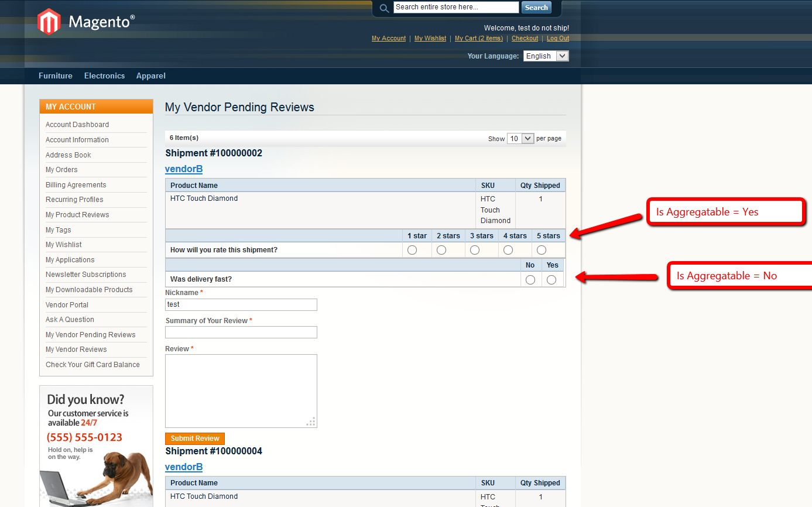Image resolution: width=812 pixels, height=507 pixels.
Task: Open the Your Language dropdown
Action: point(546,56)
